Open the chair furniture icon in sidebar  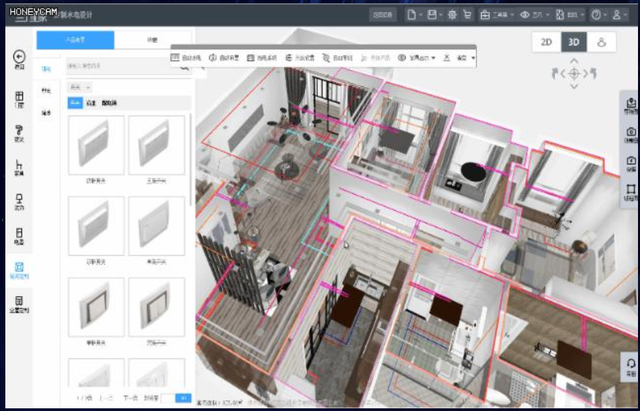19,164
